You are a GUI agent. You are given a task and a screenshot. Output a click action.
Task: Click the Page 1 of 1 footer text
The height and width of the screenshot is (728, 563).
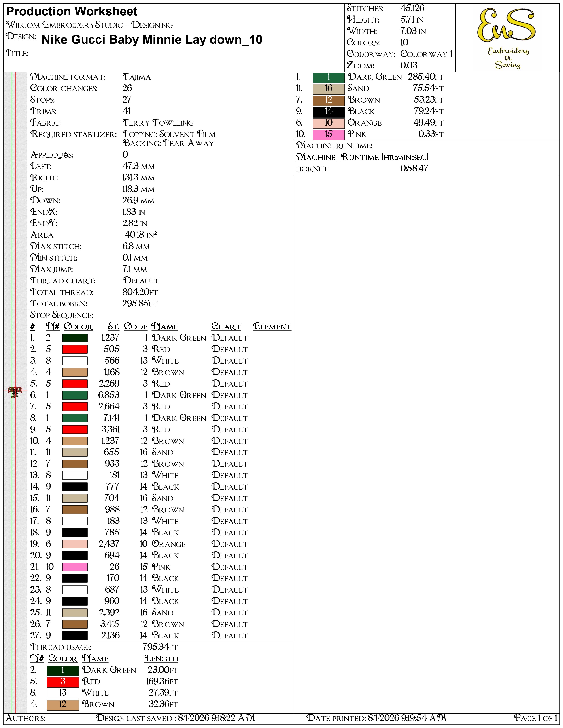coord(536,718)
